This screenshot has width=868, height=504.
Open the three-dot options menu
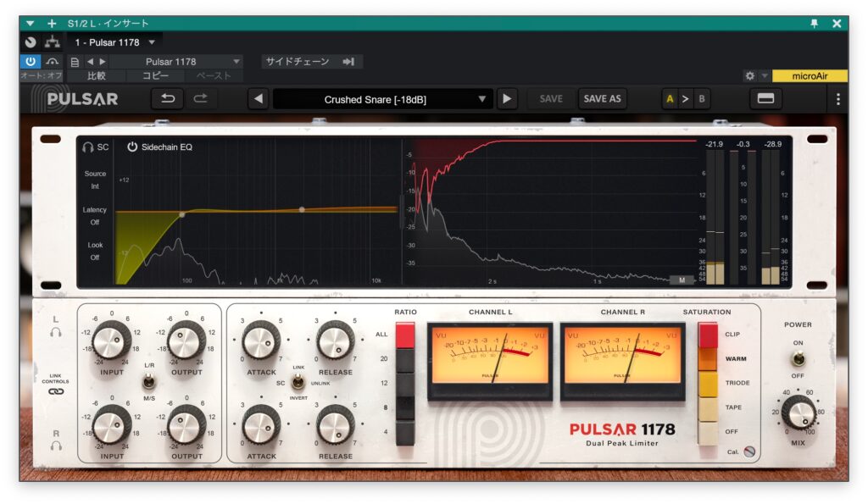pyautogui.click(x=837, y=99)
